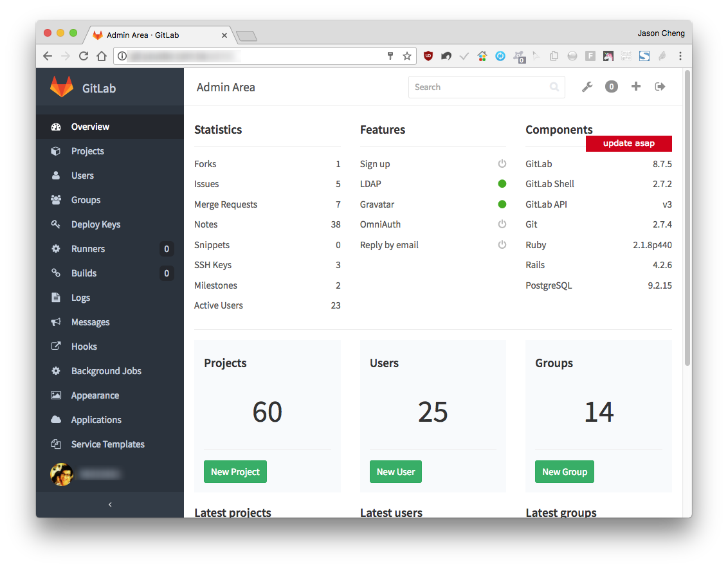Click the New Group button
Viewport: 728px width, 569px height.
(565, 471)
